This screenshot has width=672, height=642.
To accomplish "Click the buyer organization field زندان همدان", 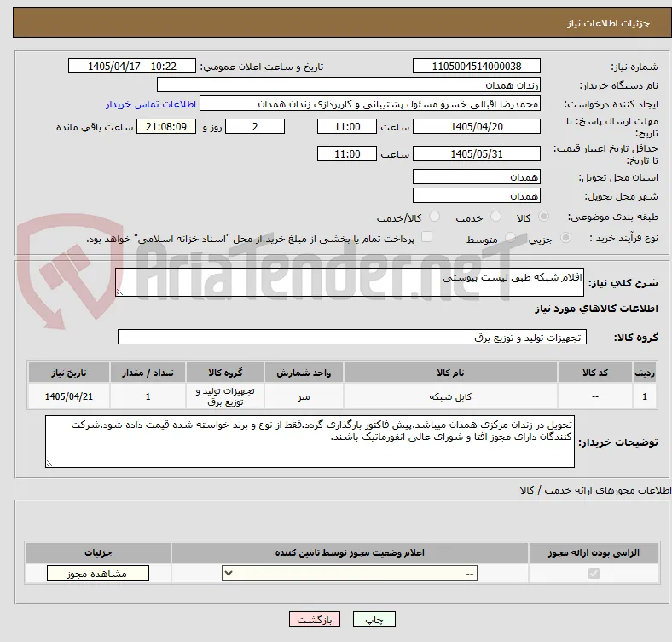I will (x=349, y=85).
